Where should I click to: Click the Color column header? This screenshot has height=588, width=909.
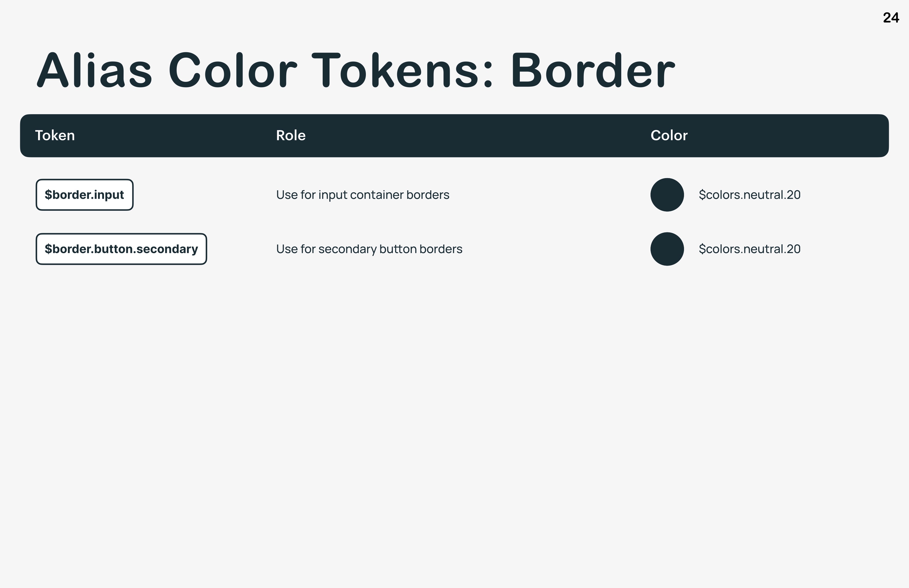coord(669,135)
